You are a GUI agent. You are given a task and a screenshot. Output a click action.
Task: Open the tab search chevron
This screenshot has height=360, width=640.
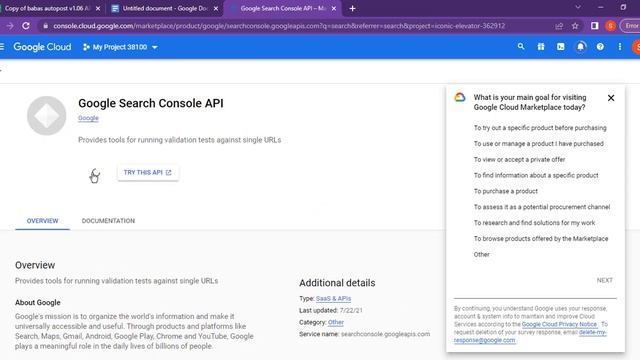578,7
